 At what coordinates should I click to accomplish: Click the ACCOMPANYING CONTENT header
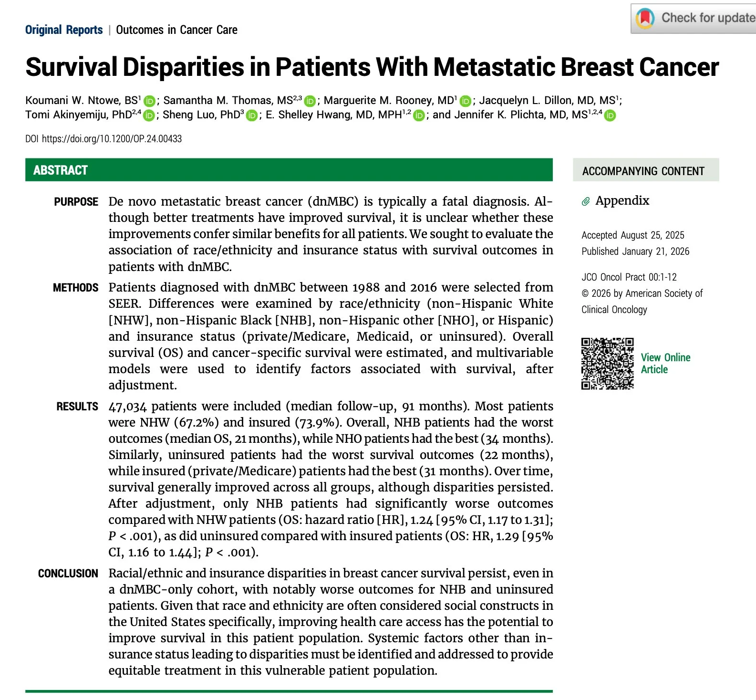click(643, 171)
